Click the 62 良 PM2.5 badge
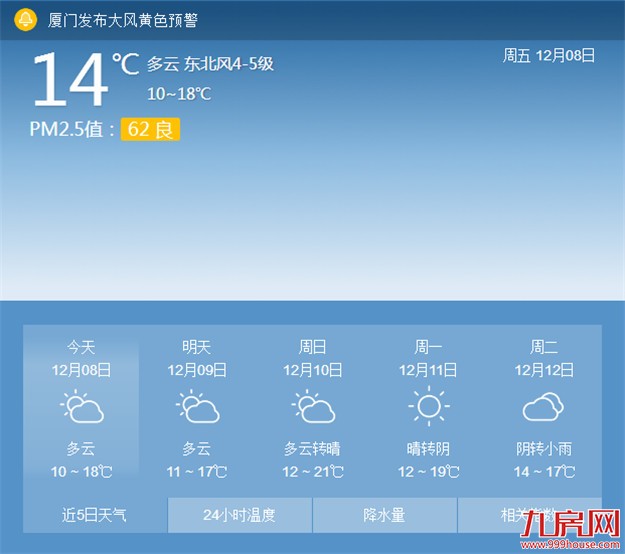The height and width of the screenshot is (554, 625). tap(150, 129)
